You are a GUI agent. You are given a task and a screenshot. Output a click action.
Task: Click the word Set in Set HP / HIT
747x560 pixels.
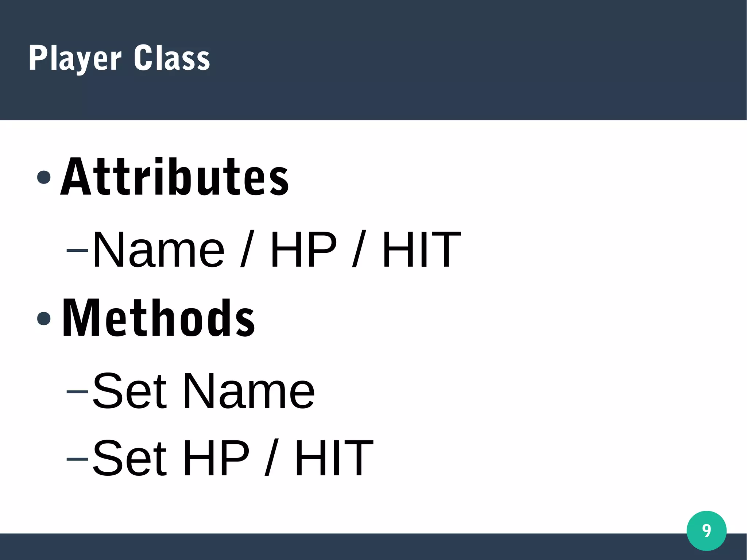click(x=130, y=457)
